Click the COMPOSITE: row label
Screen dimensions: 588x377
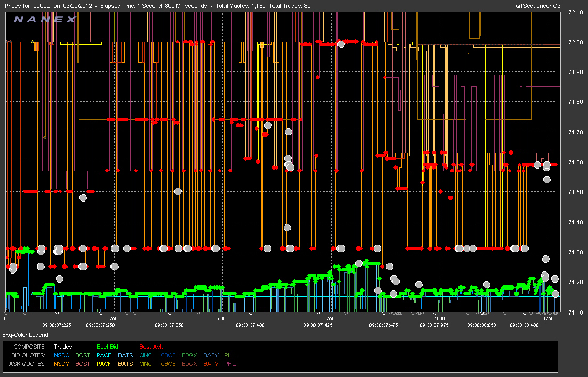pyautogui.click(x=29, y=347)
